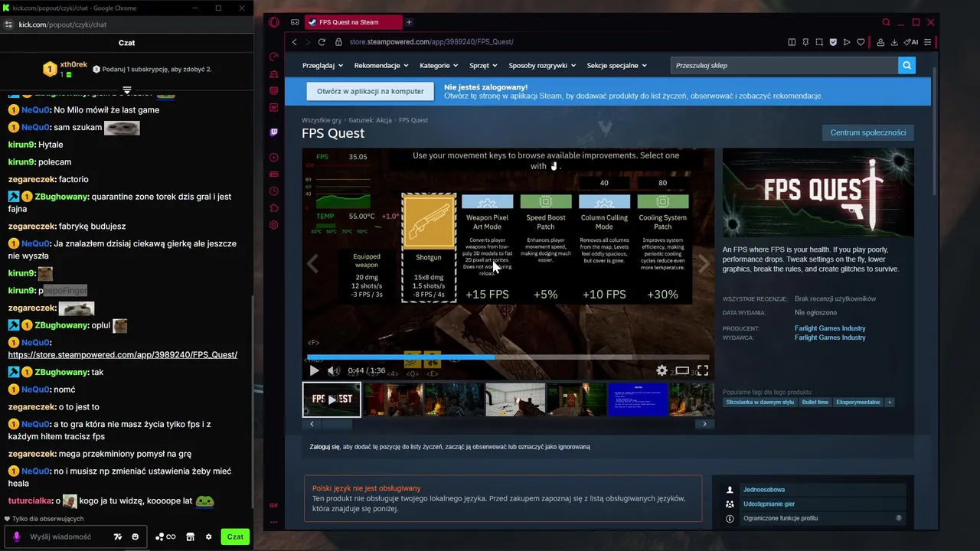This screenshot has width=980, height=551.
Task: Open Kick chat shop icon
Action: click(x=191, y=536)
